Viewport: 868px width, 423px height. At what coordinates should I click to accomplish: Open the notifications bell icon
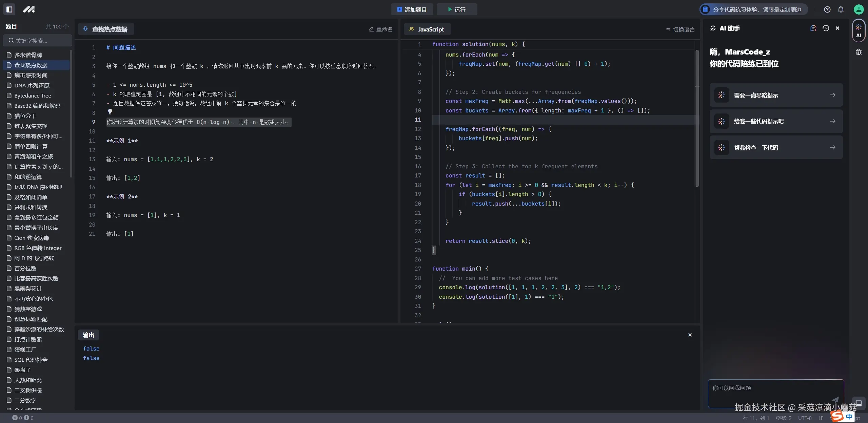point(841,9)
